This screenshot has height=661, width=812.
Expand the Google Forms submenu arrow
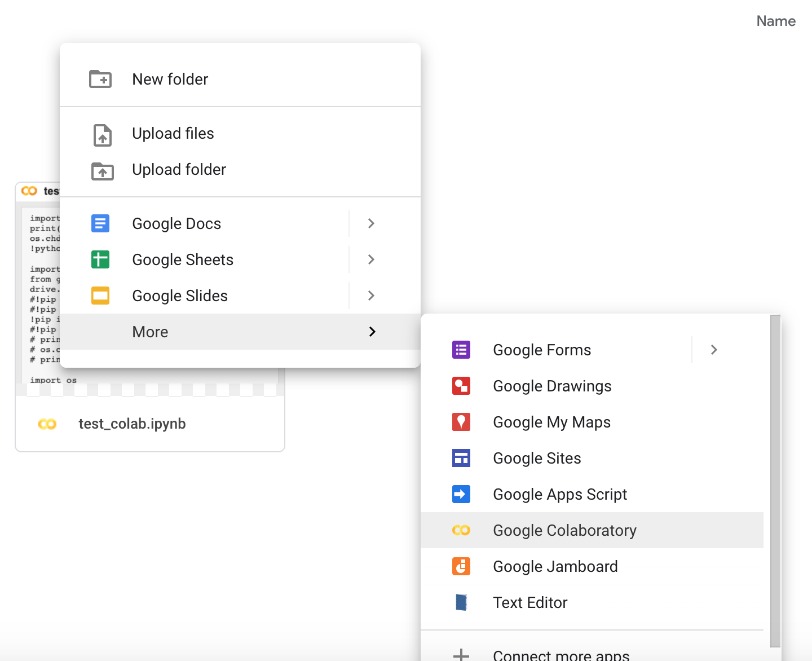coord(714,350)
